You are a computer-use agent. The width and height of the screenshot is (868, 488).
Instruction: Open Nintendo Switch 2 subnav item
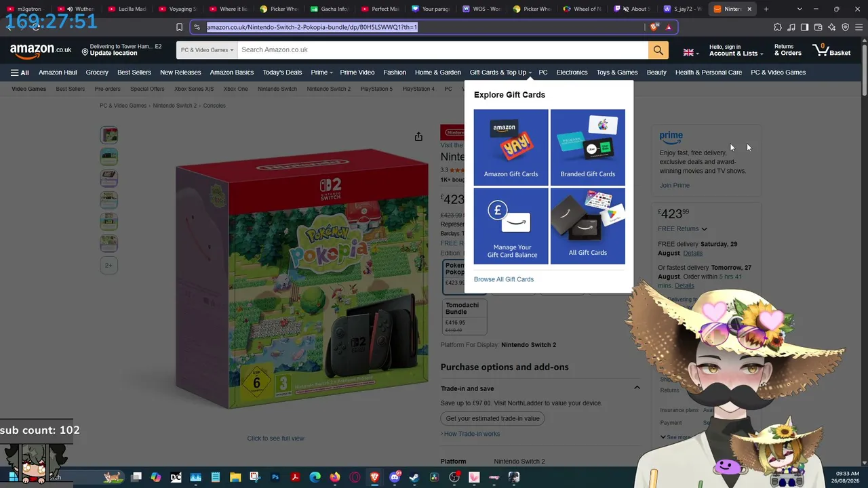[x=329, y=89]
